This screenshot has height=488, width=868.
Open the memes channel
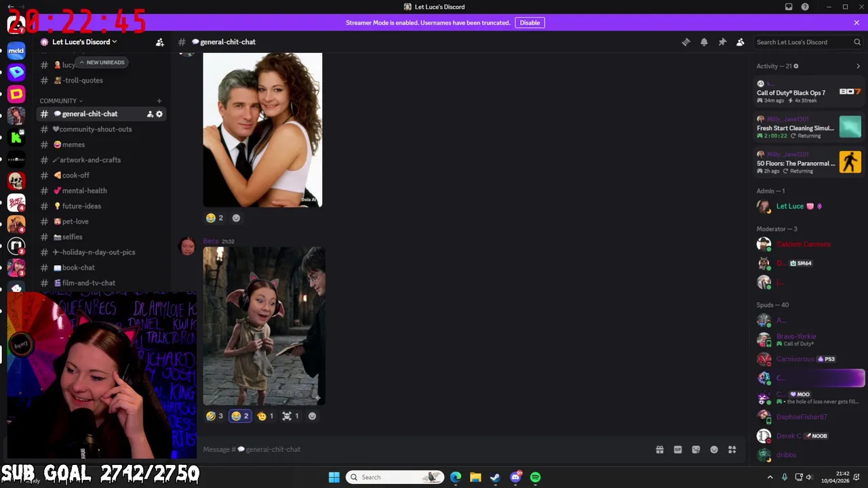[100, 144]
